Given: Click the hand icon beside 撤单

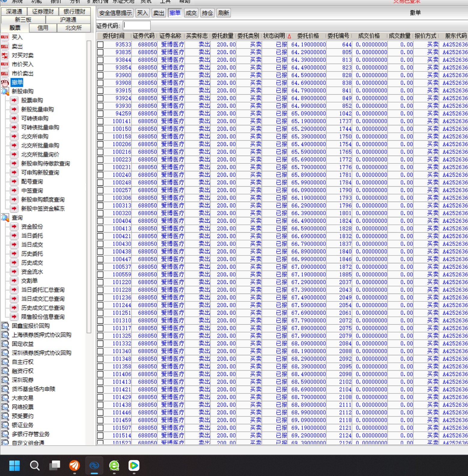Looking at the screenshot, I should 5,83.
